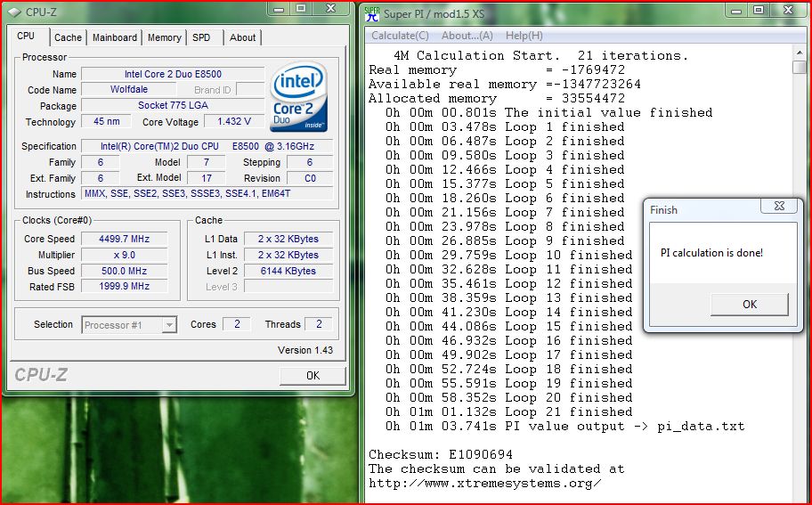Open the Help(H) menu in Super PI
812x505 pixels.
524,36
